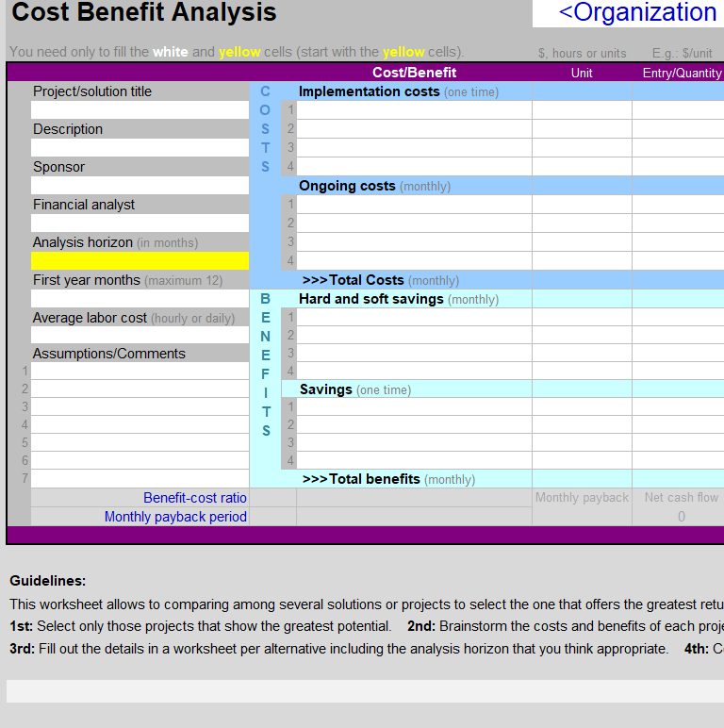Select the Financial analyst input cell
This screenshot has height=728, width=724.
tap(140, 223)
